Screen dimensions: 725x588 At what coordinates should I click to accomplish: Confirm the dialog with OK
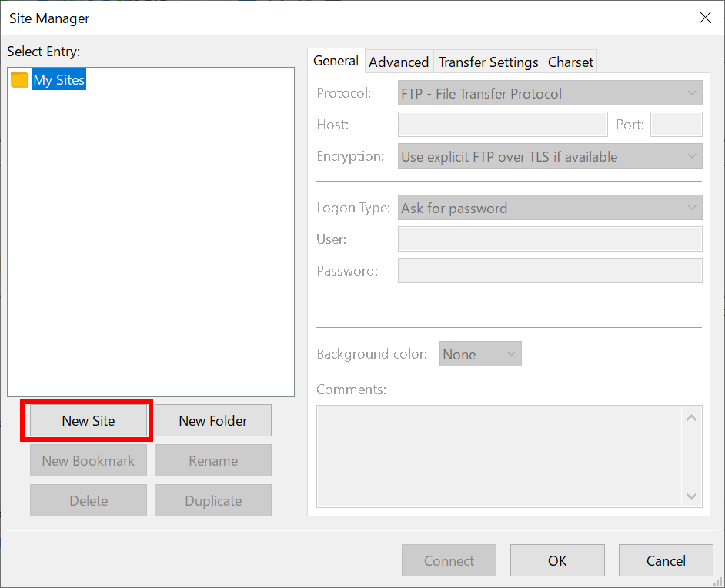[557, 560]
